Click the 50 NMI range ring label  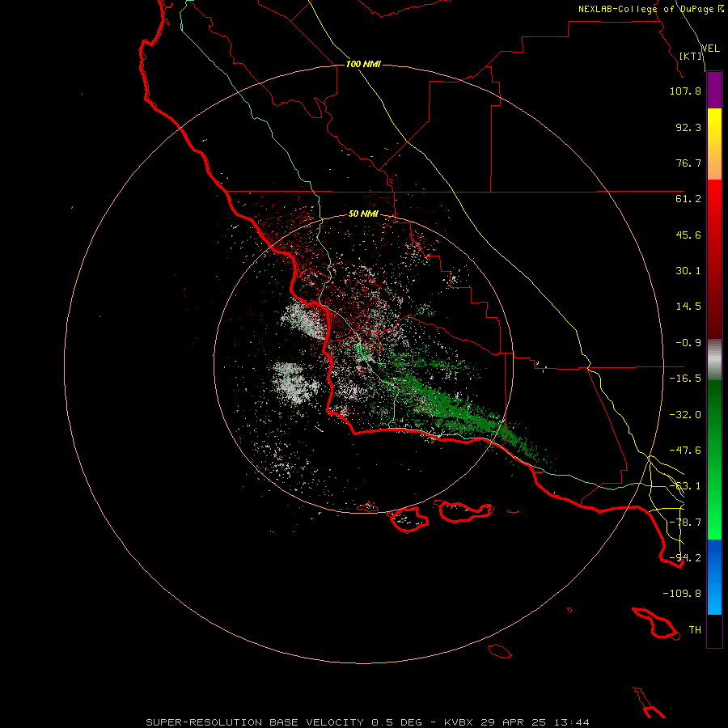point(363,214)
